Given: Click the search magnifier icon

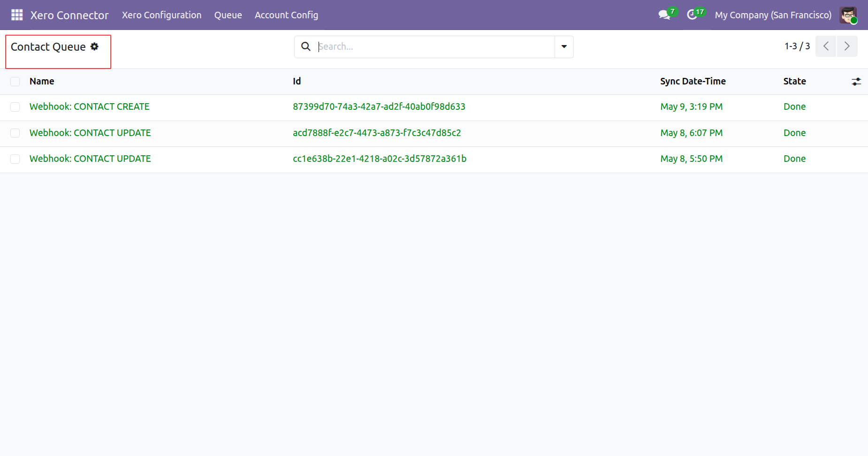Looking at the screenshot, I should pyautogui.click(x=306, y=46).
